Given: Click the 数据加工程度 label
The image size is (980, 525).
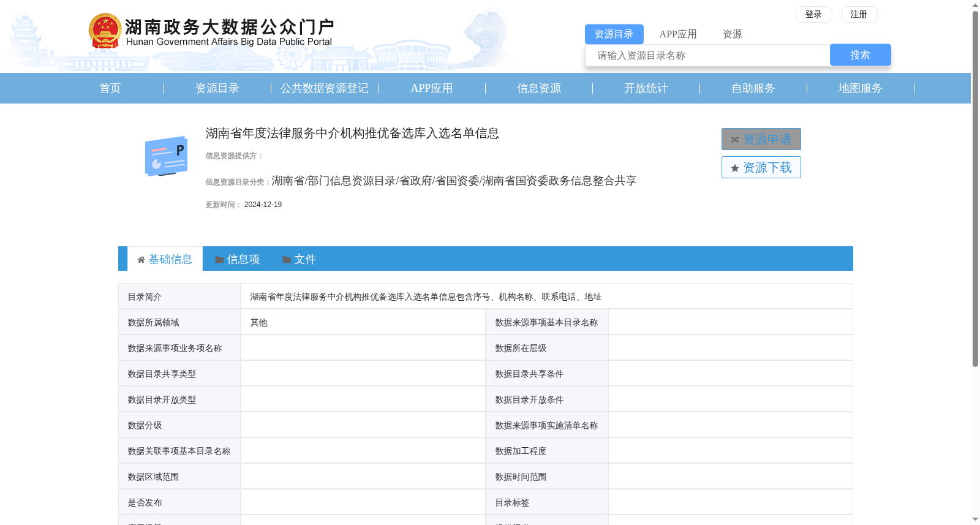Looking at the screenshot, I should tap(521, 451).
